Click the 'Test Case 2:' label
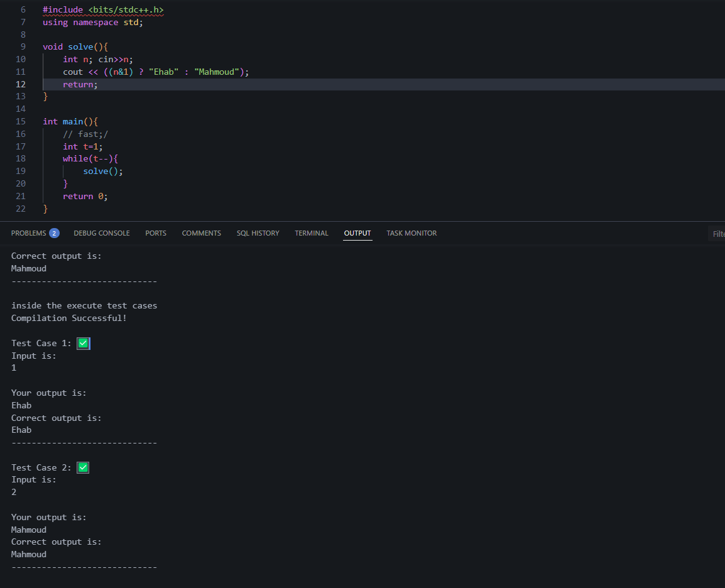Screen dimensions: 725x588 tap(41, 468)
